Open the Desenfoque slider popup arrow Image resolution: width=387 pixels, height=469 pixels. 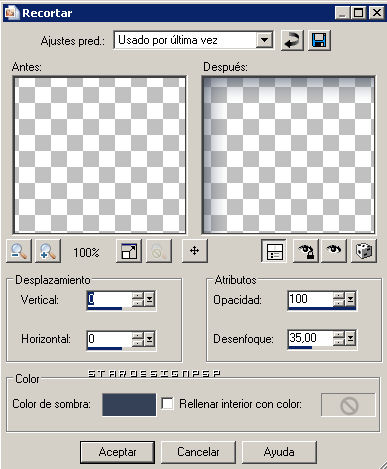(350, 338)
